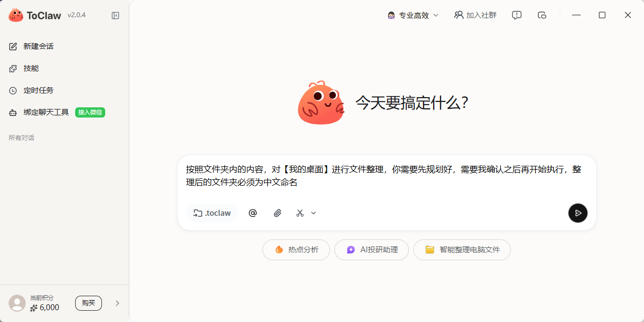This screenshot has height=322, width=644.
Task: Click the @ mention icon
Action: [253, 213]
